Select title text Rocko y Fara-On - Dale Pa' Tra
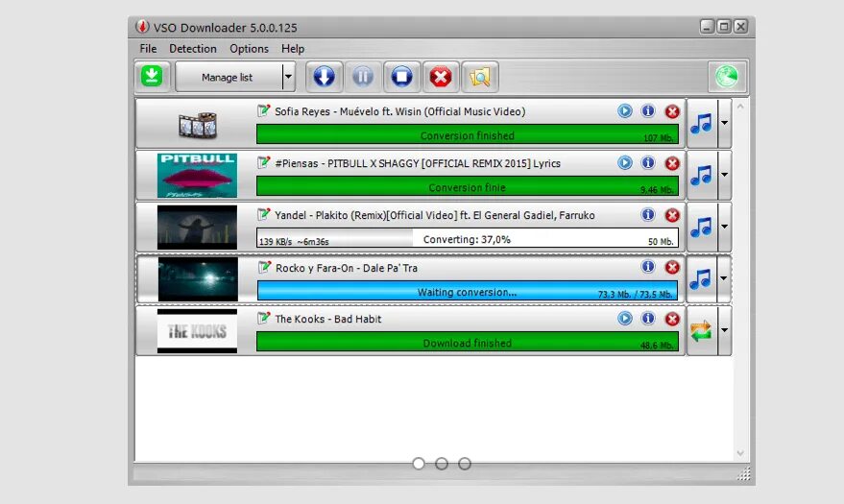This screenshot has height=504, width=844. pos(346,268)
